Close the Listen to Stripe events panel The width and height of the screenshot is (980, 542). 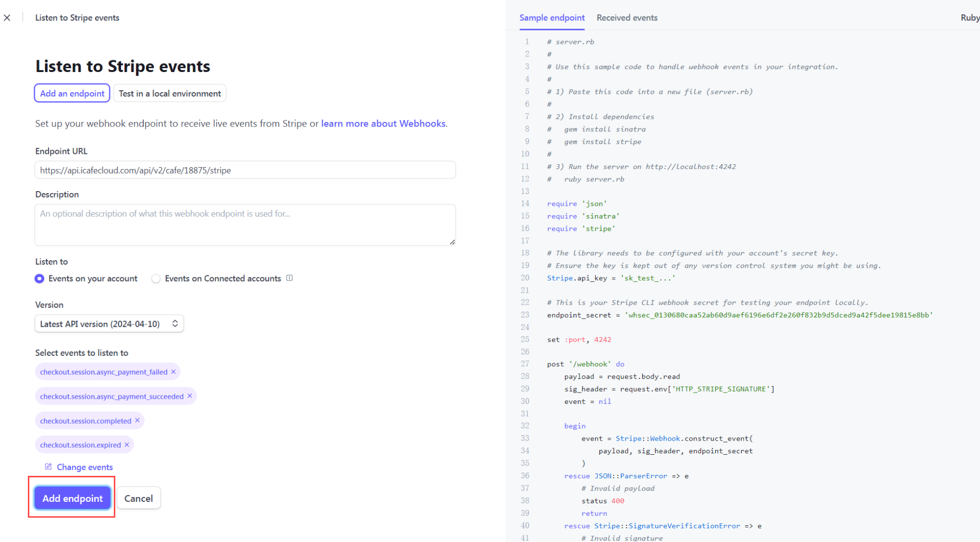coord(7,18)
